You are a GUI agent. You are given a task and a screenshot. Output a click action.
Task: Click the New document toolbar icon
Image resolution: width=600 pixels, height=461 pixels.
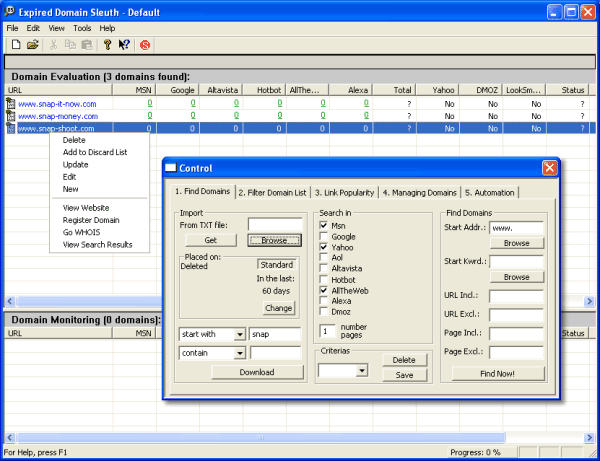16,45
